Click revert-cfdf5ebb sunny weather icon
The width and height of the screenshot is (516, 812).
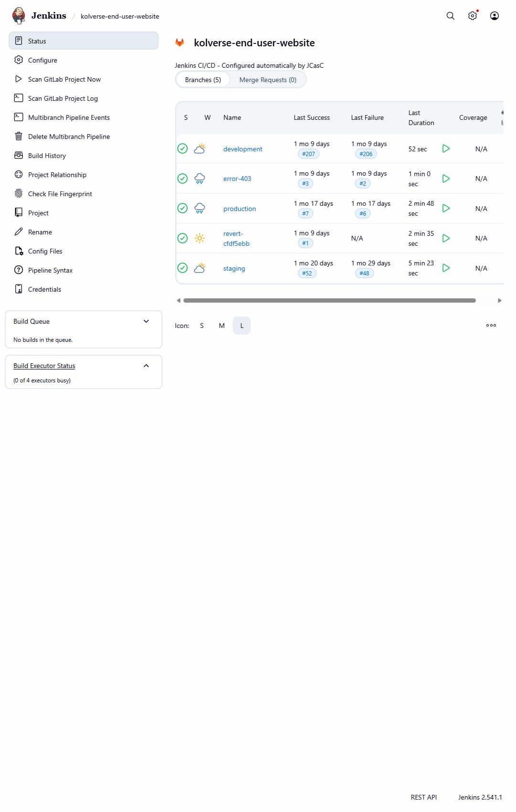(200, 238)
